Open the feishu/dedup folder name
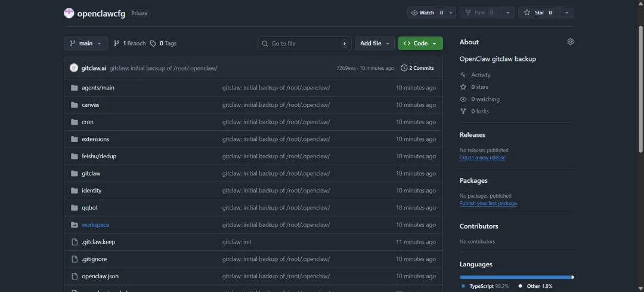Viewport: 644px width, 292px height. coord(99,156)
